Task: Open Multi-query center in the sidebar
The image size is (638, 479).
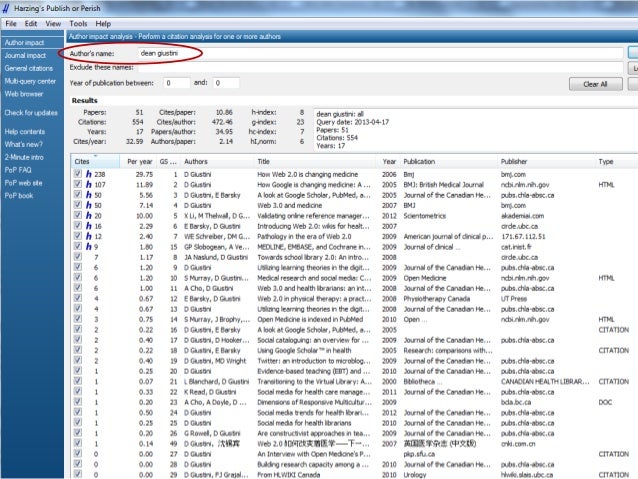Action: coord(30,81)
